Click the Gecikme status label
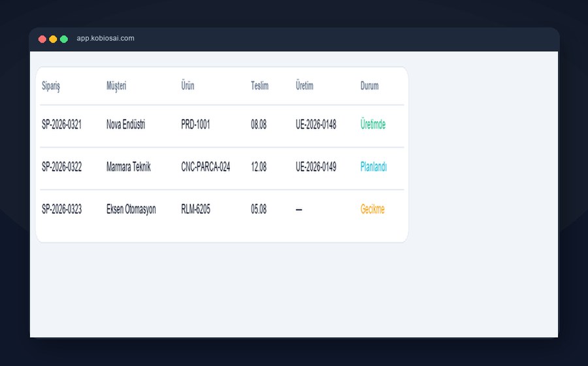The width and height of the screenshot is (588, 366). click(372, 209)
